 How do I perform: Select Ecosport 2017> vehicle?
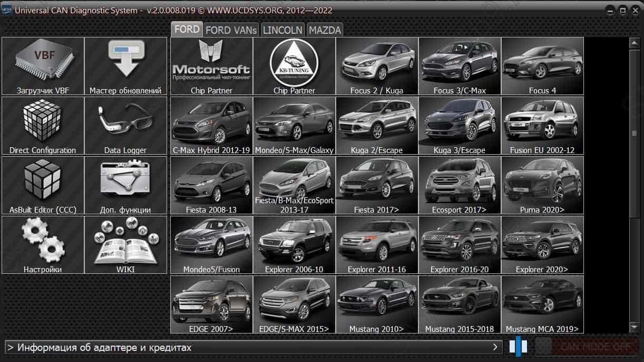(x=460, y=185)
